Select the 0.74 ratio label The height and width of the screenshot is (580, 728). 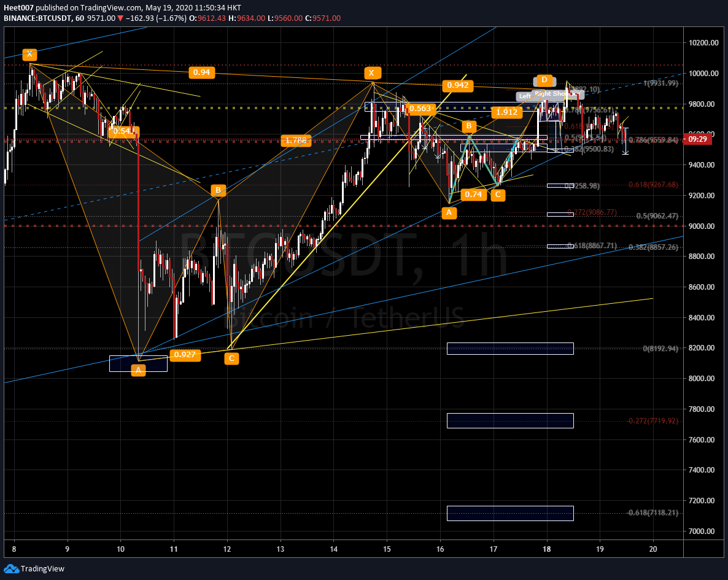(474, 194)
